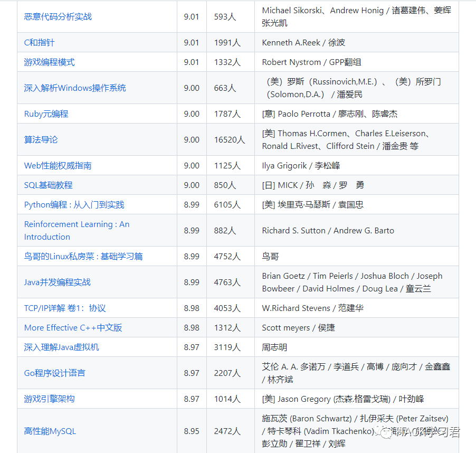Screen dimensions: 476x453
Task: Open the Go程序设计语言 link
Action: [55, 373]
